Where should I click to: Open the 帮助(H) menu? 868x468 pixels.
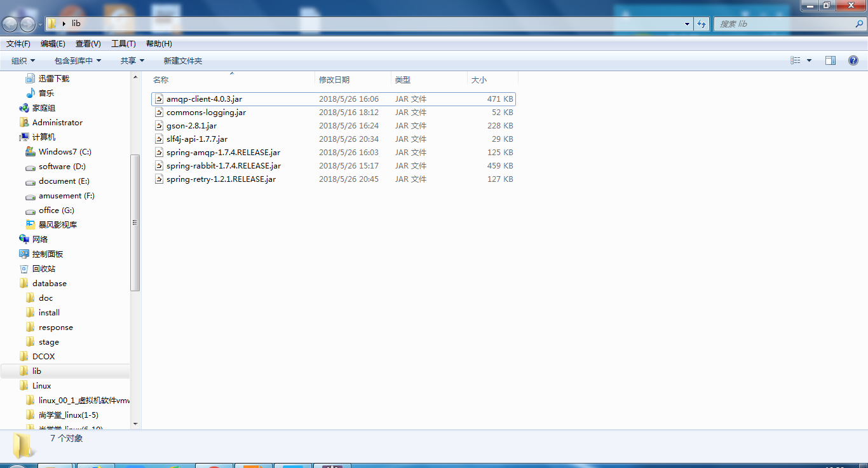click(159, 43)
